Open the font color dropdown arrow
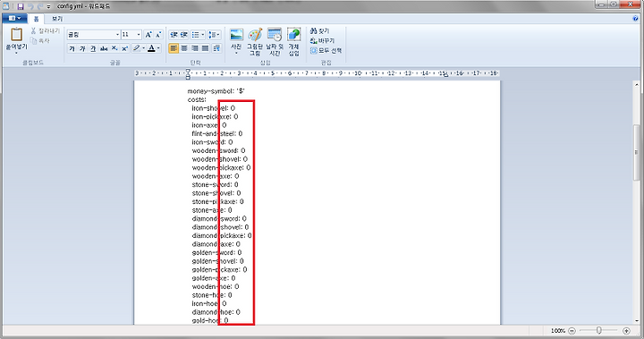 [158, 48]
